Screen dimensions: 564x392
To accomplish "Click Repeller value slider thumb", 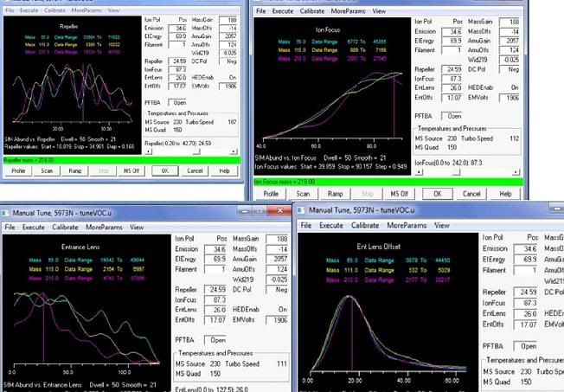I will pos(196,151).
